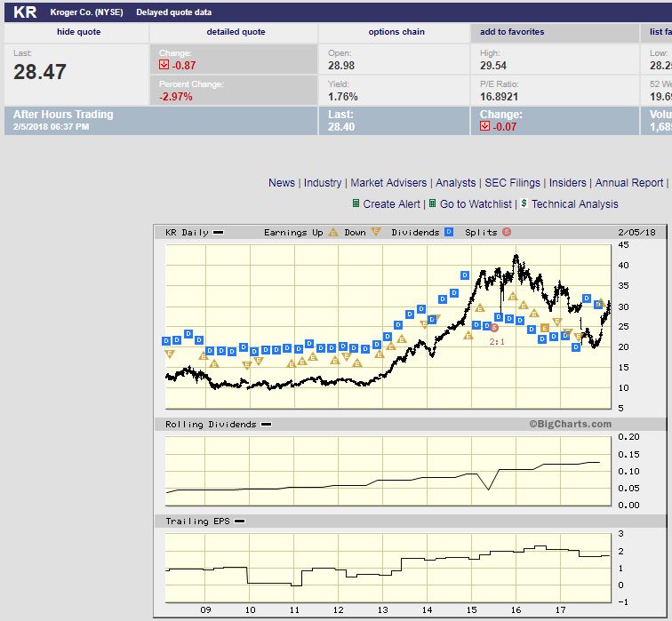672x621 pixels.
Task: Open the Market Advisers link
Action: tap(388, 183)
